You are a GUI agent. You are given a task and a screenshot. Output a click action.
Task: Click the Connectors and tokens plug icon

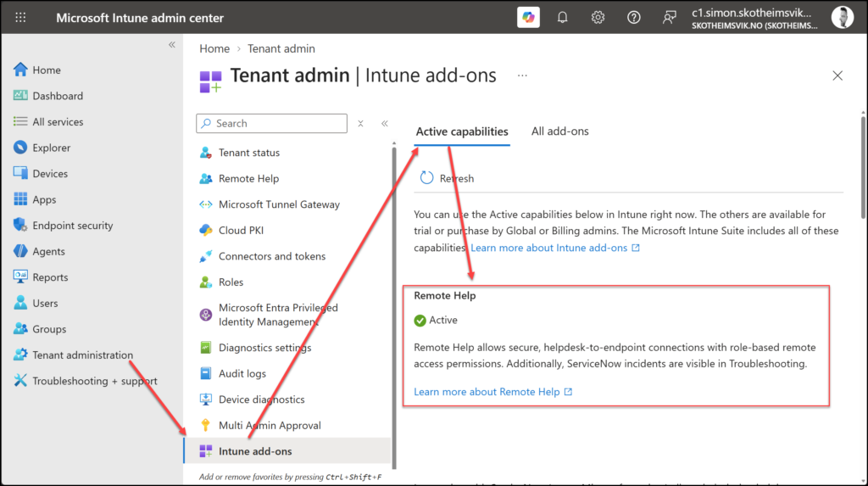[205, 256]
